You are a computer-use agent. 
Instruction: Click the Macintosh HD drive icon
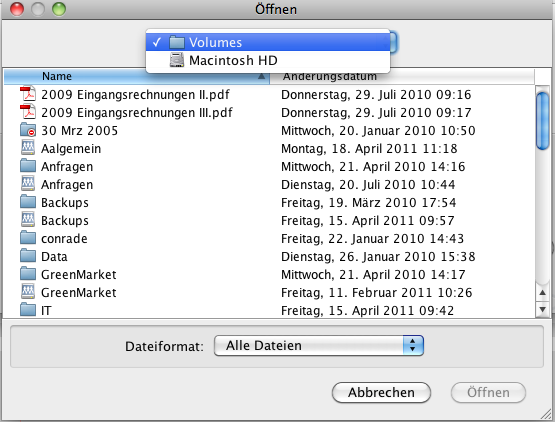[x=177, y=60]
